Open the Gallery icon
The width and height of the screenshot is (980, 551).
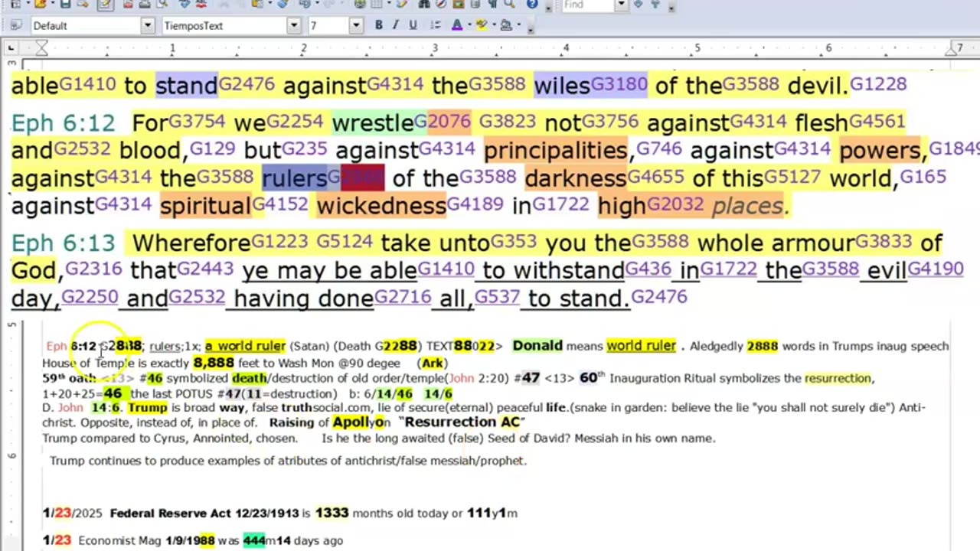tap(458, 4)
